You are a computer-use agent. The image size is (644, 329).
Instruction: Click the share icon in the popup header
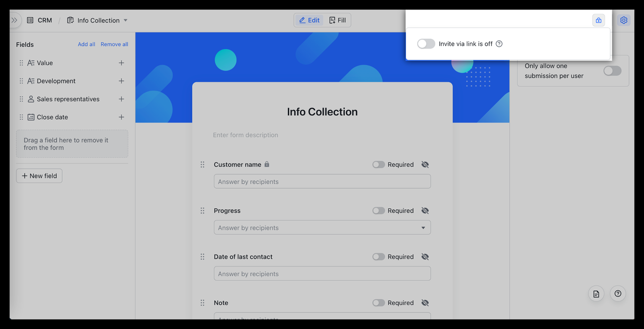598,21
